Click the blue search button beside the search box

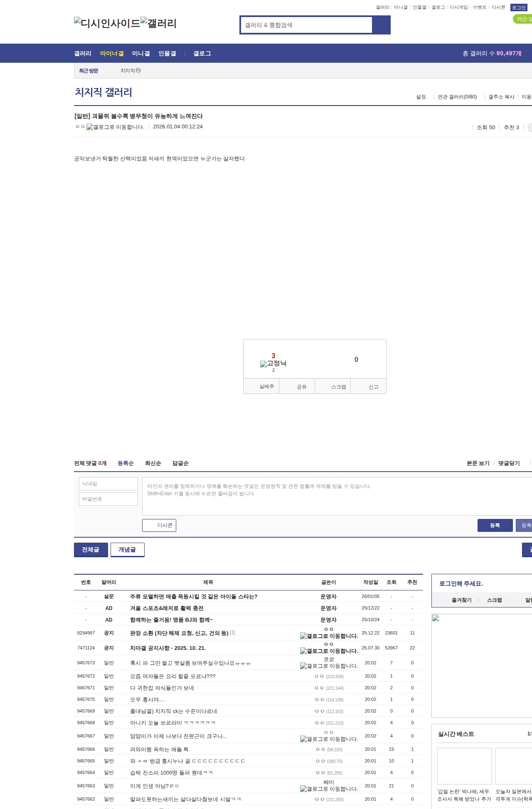[381, 25]
